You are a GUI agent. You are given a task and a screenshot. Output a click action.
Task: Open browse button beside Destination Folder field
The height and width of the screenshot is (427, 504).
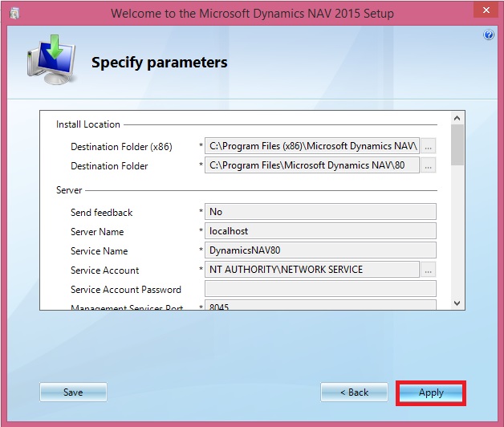[x=429, y=166]
